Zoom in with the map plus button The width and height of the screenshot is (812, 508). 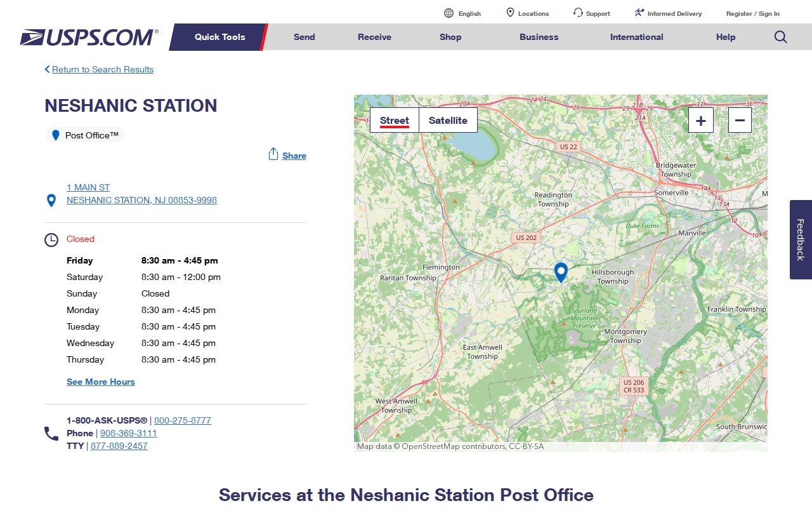tap(701, 120)
